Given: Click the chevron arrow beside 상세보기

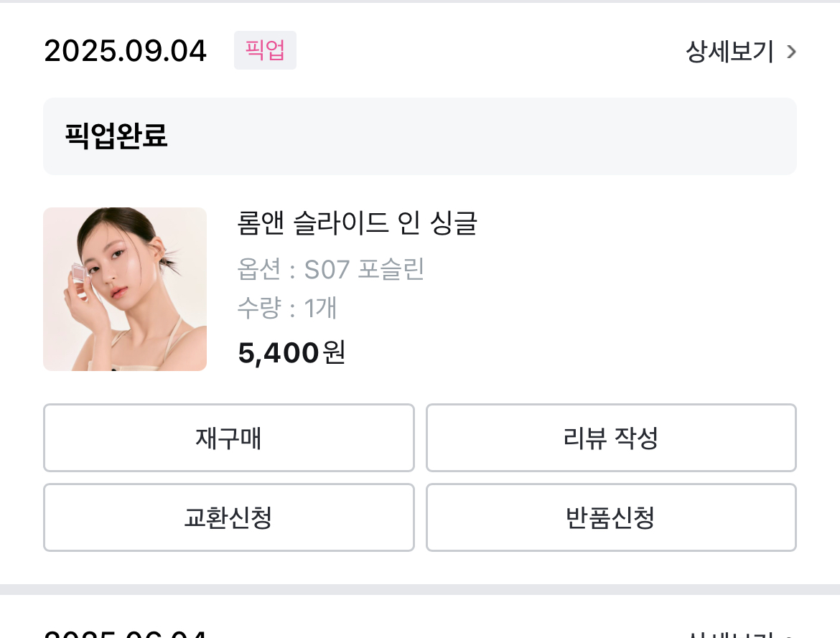Looking at the screenshot, I should click(791, 52).
